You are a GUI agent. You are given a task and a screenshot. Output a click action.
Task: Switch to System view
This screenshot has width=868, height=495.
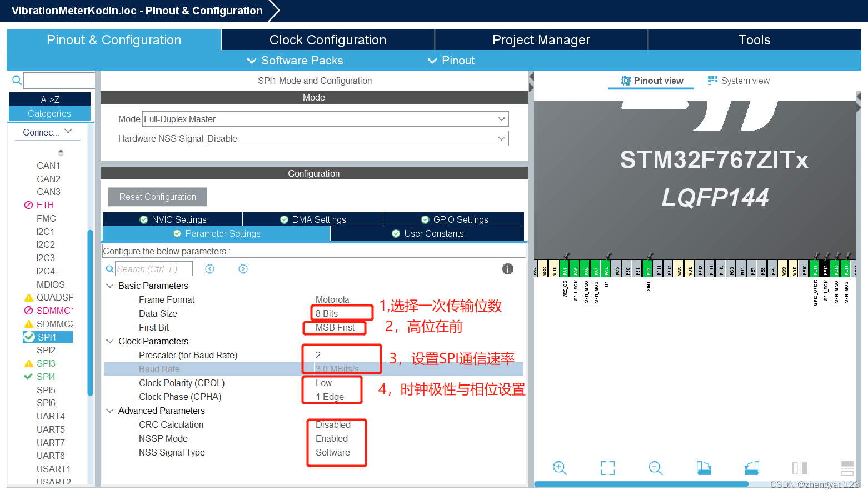pyautogui.click(x=739, y=81)
